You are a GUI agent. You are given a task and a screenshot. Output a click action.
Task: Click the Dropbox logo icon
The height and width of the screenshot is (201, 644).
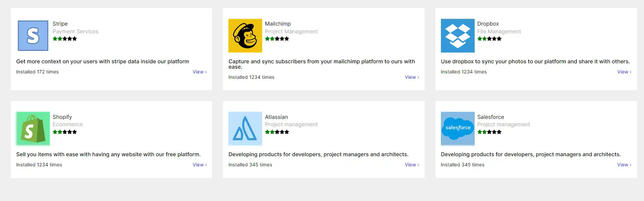[x=457, y=36]
